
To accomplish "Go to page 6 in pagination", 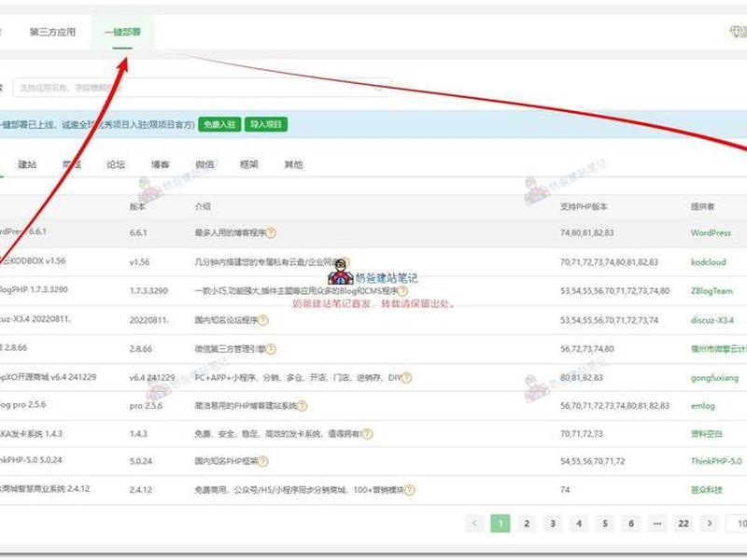I will pos(631,524).
